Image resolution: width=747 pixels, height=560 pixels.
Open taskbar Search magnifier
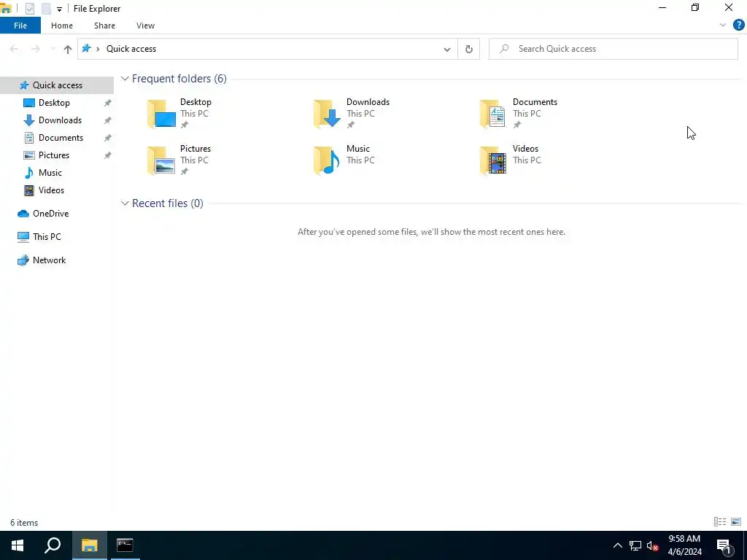[53, 545]
